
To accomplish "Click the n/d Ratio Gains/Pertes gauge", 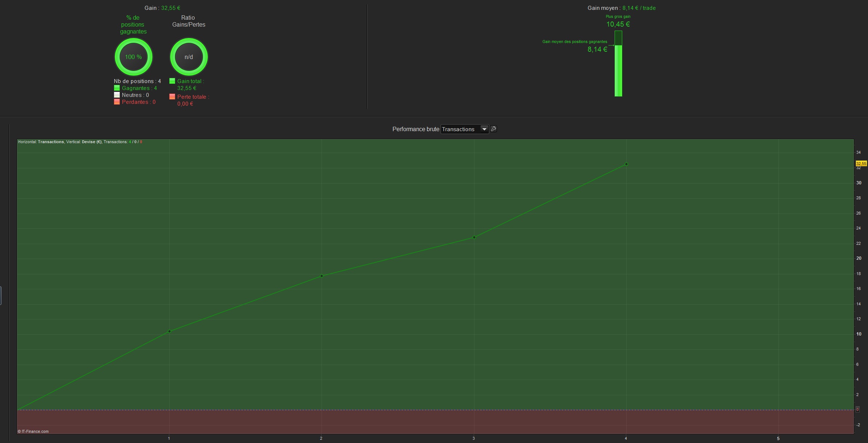I will (x=189, y=57).
